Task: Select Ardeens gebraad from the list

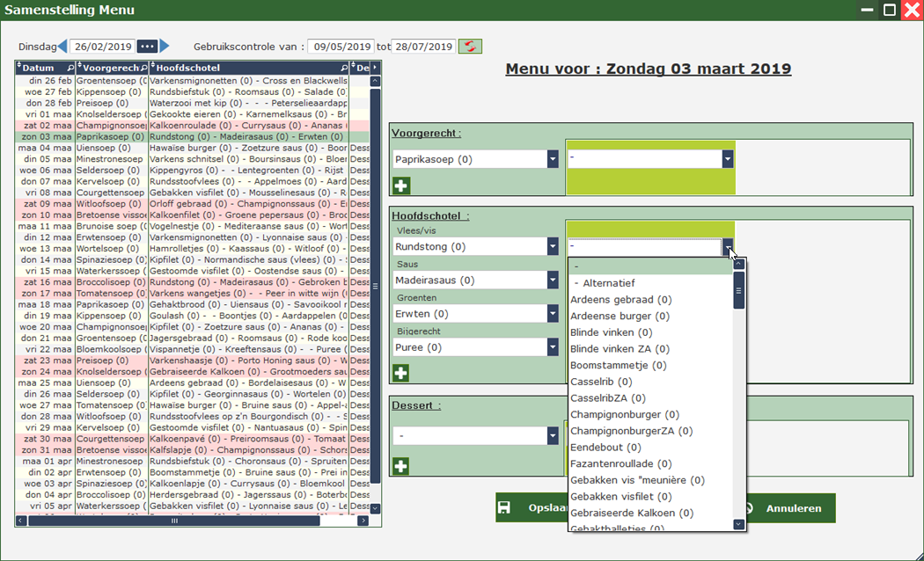Action: (620, 300)
